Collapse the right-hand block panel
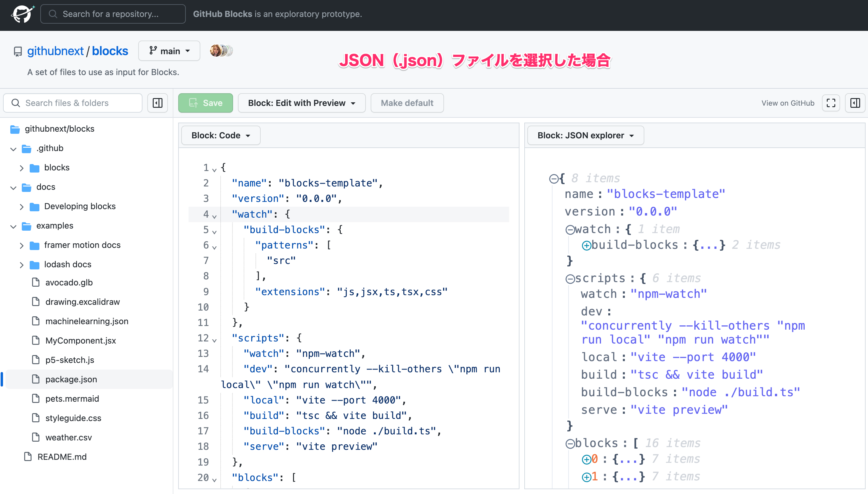This screenshot has width=868, height=494. tap(855, 103)
